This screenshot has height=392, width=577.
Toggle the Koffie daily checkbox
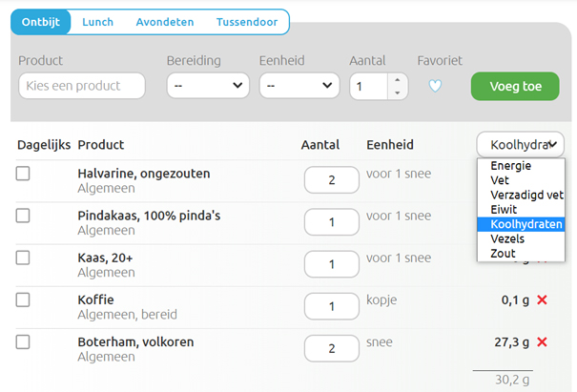(x=23, y=299)
